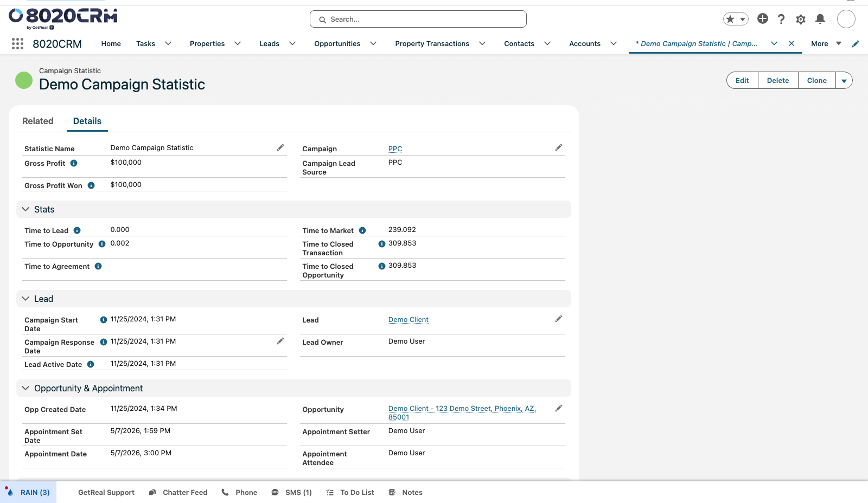The image size is (868, 503).
Task: Expand the Leads navigation dropdown chevron
Action: point(292,43)
